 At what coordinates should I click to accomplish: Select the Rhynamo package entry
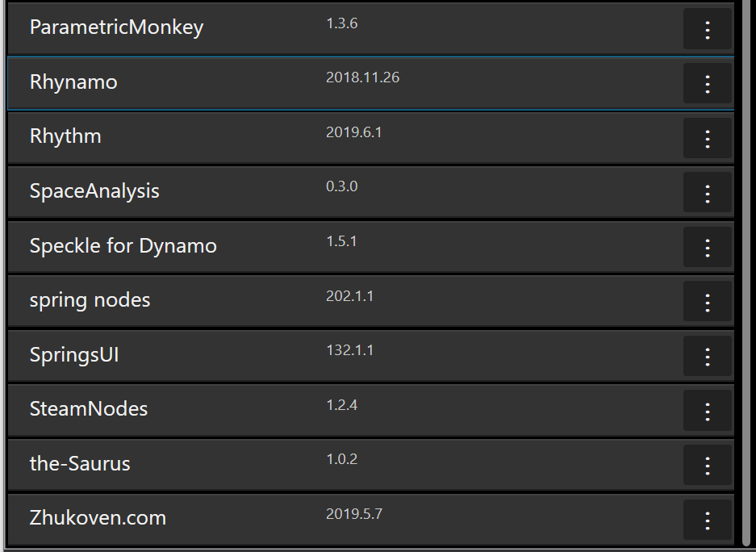click(x=73, y=83)
